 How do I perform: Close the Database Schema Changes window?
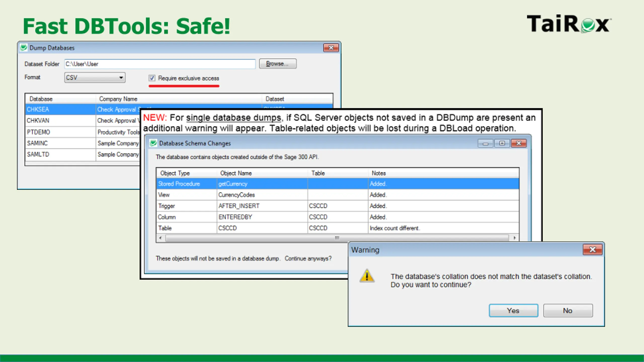click(519, 143)
